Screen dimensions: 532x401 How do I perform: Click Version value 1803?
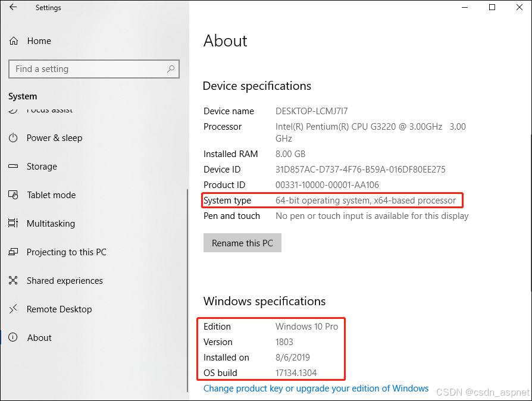click(x=284, y=342)
